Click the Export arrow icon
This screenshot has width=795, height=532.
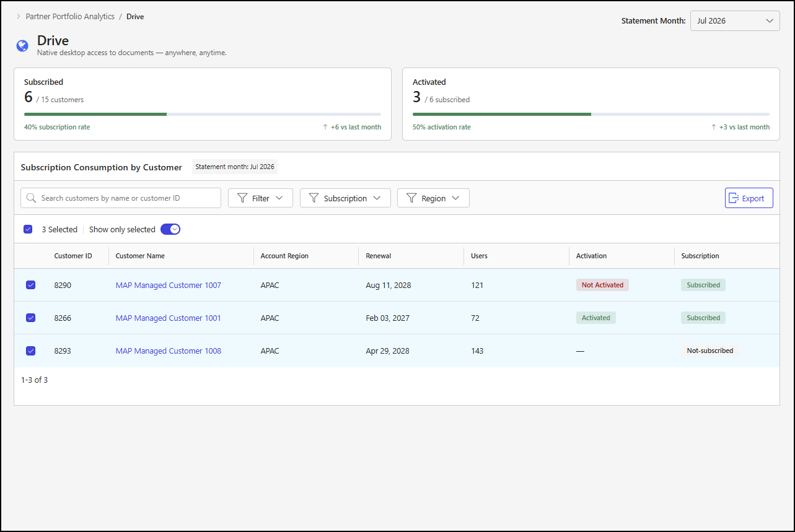pos(734,198)
